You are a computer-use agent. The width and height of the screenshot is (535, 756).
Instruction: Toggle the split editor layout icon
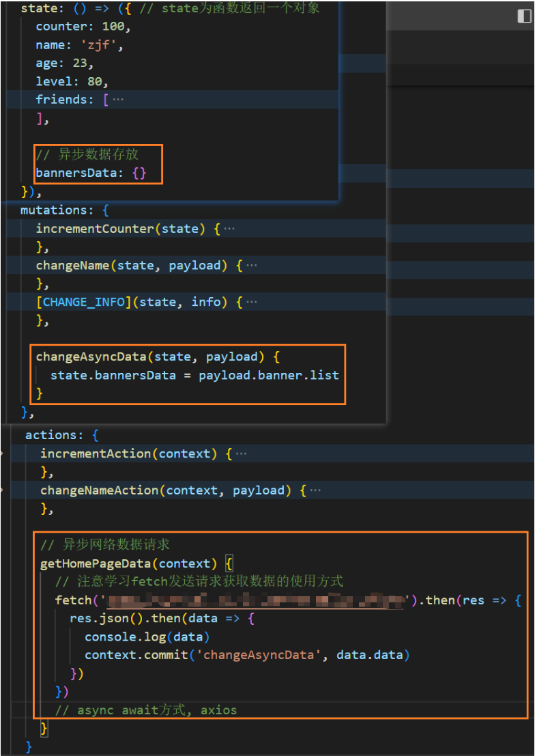pyautogui.click(x=523, y=16)
